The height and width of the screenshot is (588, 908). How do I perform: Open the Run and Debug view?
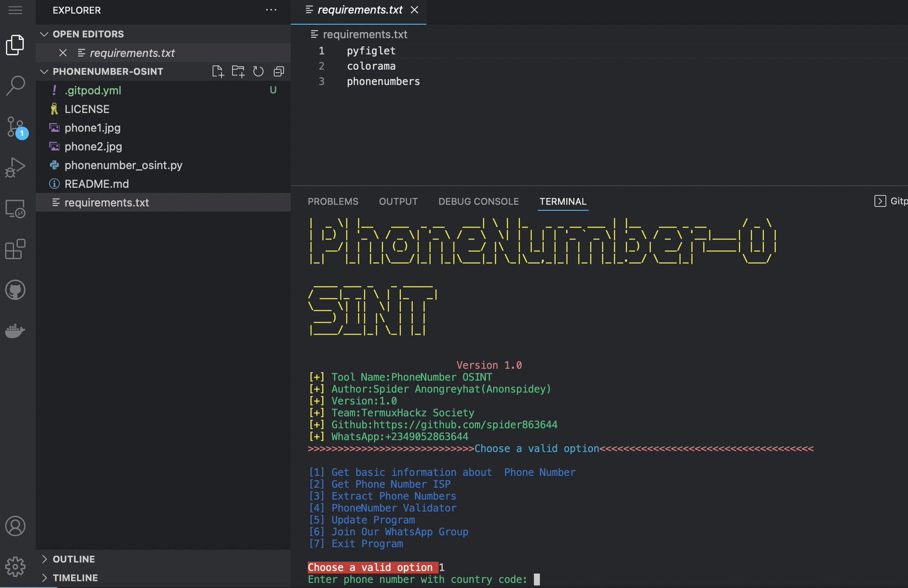[x=15, y=167]
